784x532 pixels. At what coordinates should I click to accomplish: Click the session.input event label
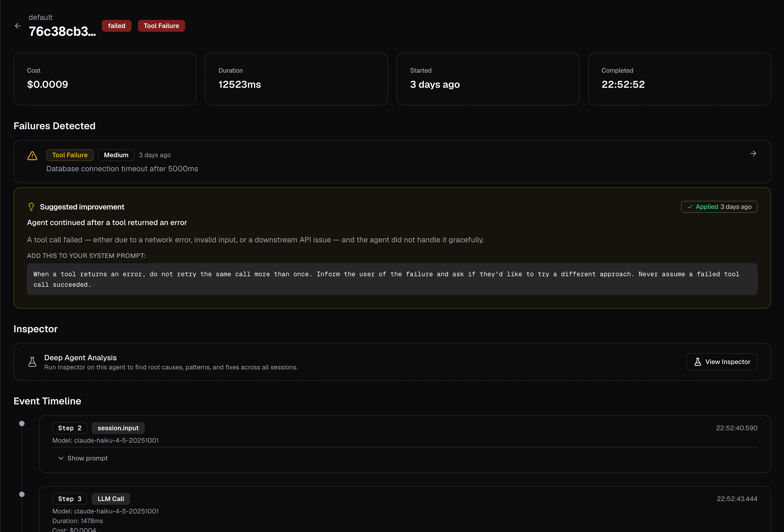click(x=118, y=428)
